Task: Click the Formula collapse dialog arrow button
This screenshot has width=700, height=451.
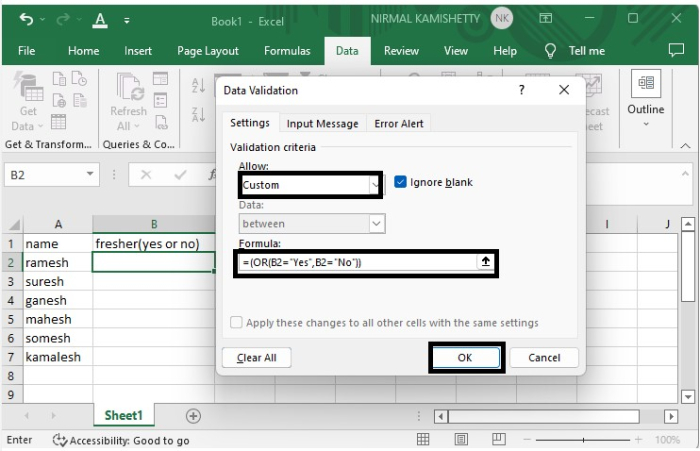Action: [485, 262]
